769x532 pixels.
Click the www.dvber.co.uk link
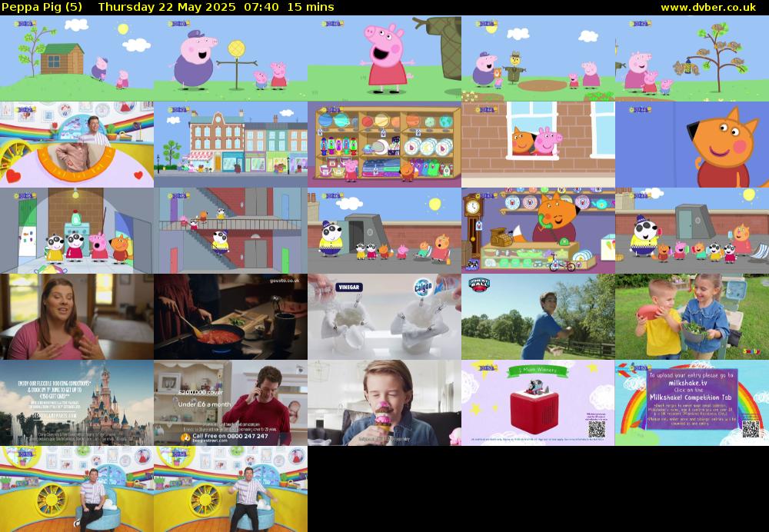708,8
